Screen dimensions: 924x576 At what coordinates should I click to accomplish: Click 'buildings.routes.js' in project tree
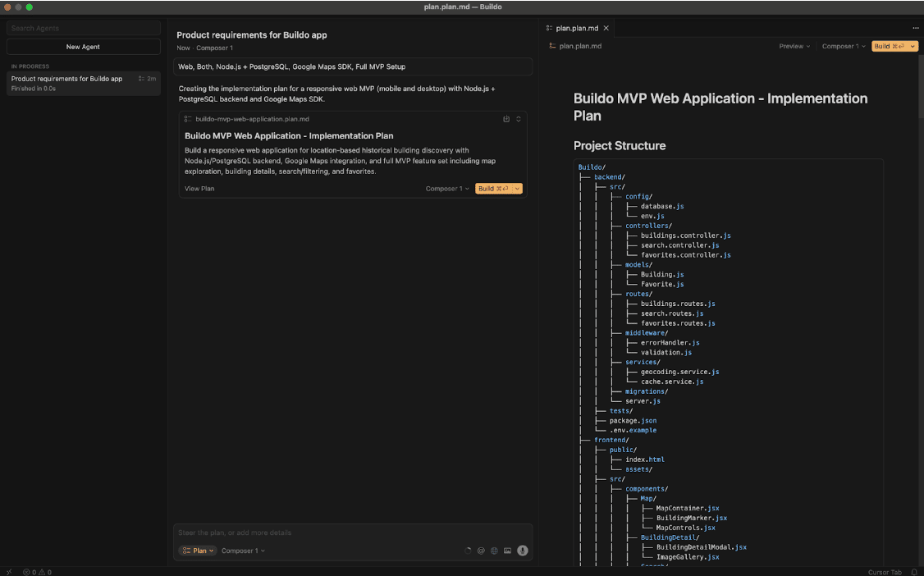(679, 304)
